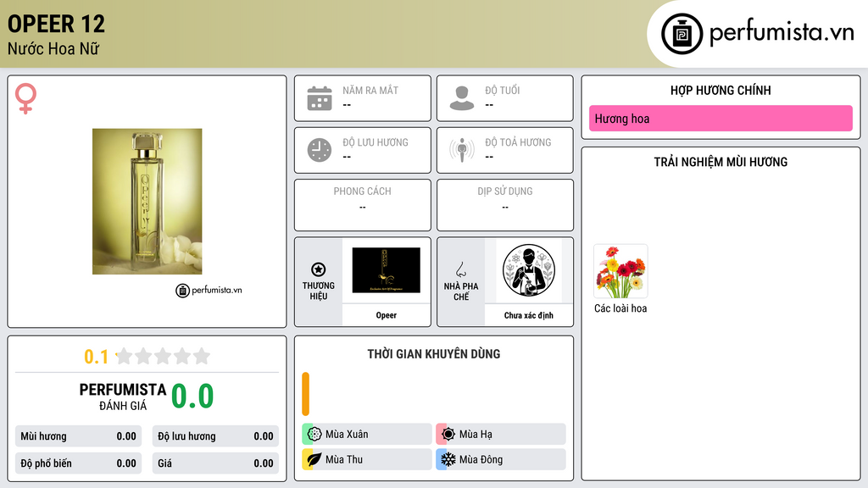Click the Hợp hương chính heading
This screenshot has height=488, width=868.
721,90
